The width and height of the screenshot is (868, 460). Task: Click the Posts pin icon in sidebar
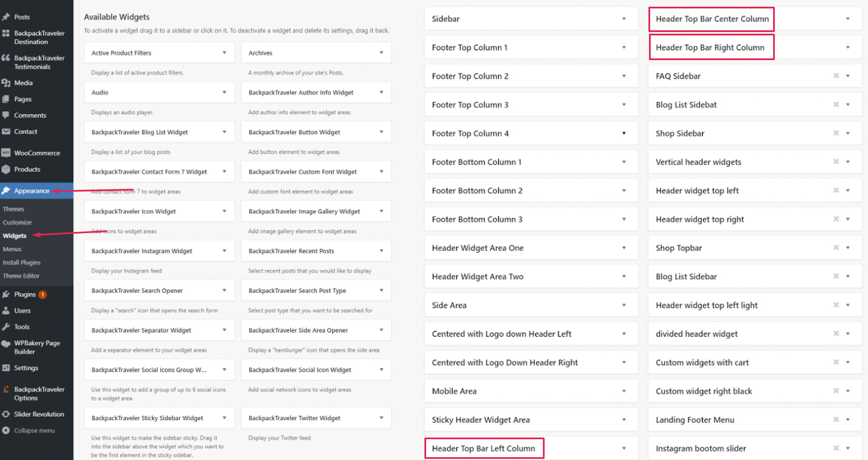tap(6, 17)
